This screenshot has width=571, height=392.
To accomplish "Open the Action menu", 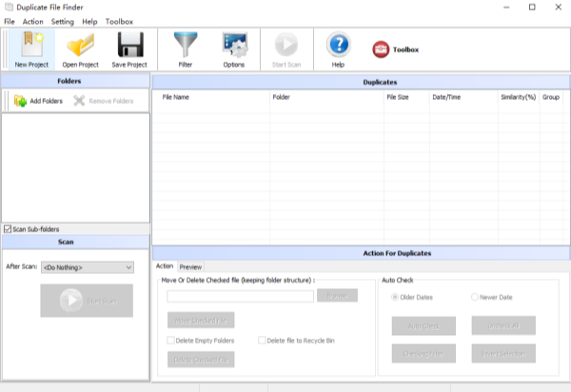I will click(x=32, y=22).
